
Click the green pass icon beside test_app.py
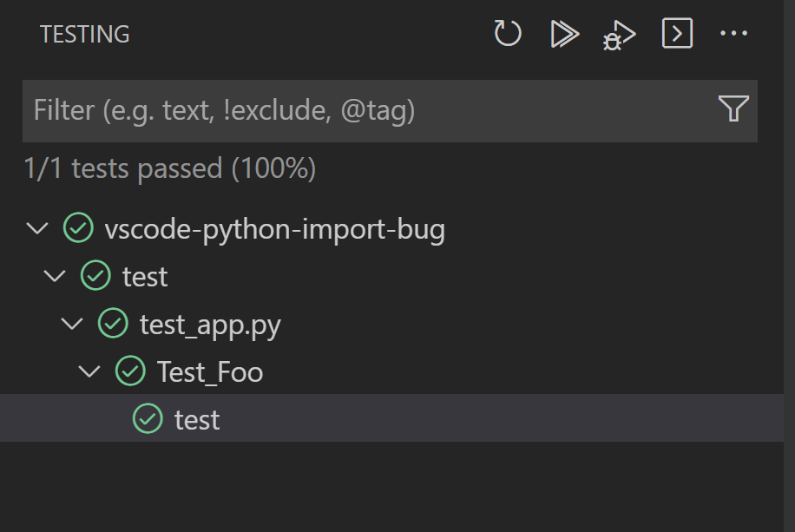tap(112, 324)
